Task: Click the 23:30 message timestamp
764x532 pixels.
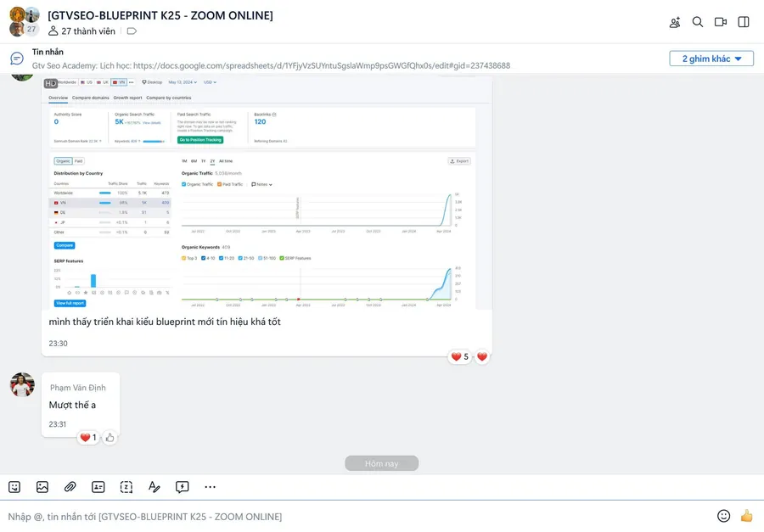Action: tap(58, 344)
